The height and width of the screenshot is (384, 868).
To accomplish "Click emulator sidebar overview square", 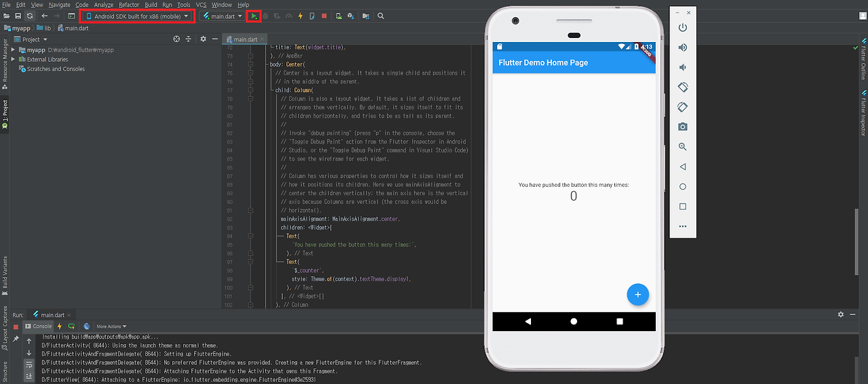I will point(683,207).
